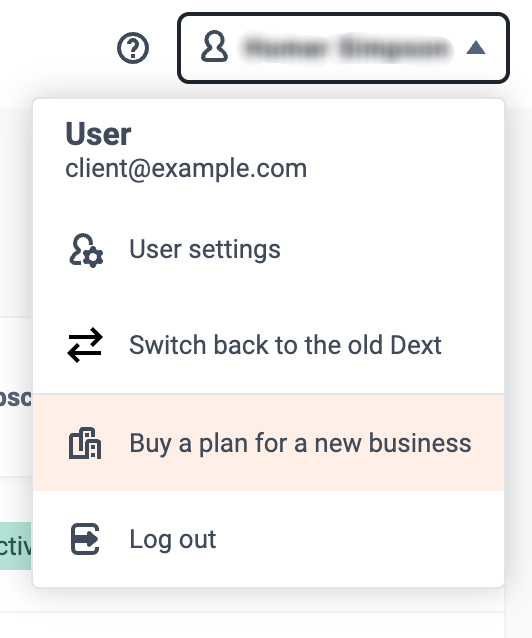Viewport: 532px width, 638px height.
Task: Click the user silhouette icon in account button
Action: 214,47
